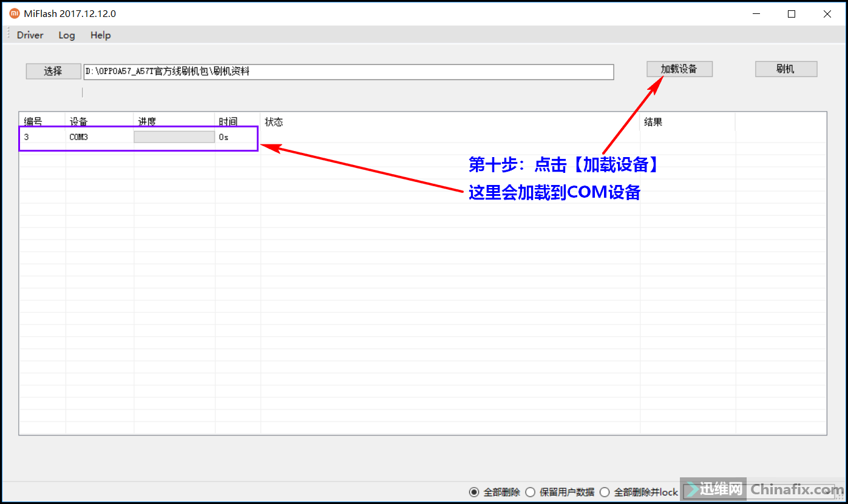Close the MiFlash window
The height and width of the screenshot is (504, 848).
click(827, 13)
